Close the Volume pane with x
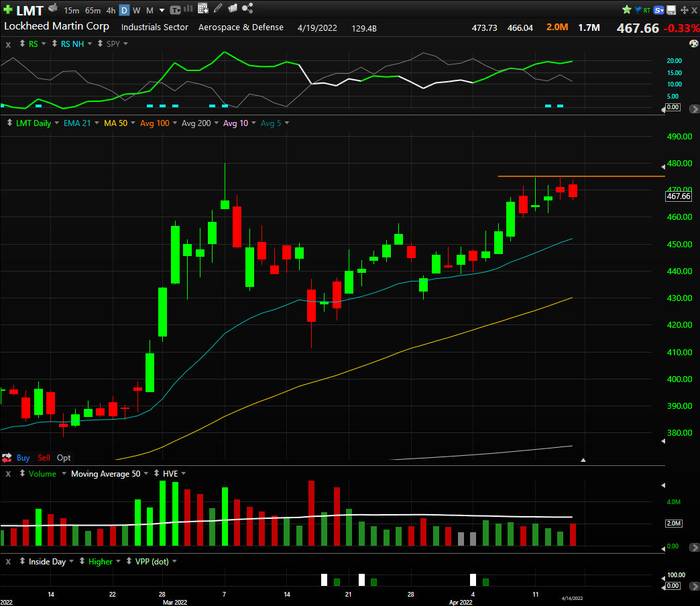700x606 pixels. 8,474
